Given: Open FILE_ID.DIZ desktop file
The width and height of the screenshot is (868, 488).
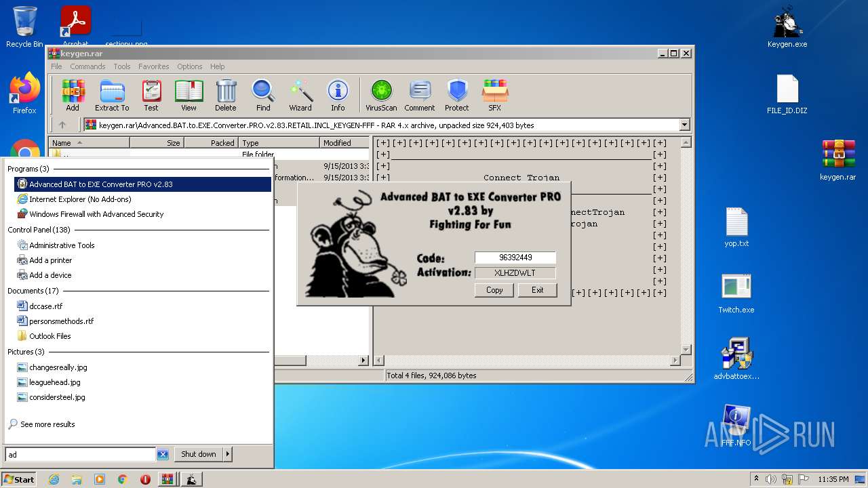Looking at the screenshot, I should point(787,94).
